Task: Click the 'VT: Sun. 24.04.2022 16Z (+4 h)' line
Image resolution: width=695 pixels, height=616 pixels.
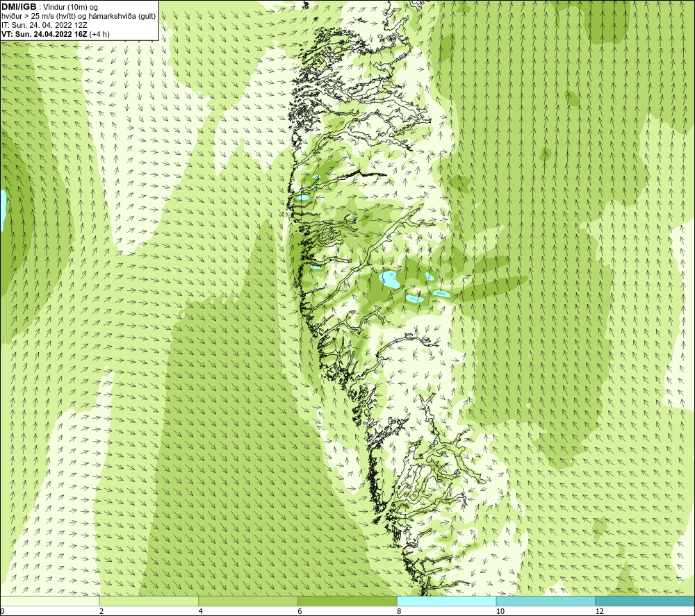Action: coord(56,34)
